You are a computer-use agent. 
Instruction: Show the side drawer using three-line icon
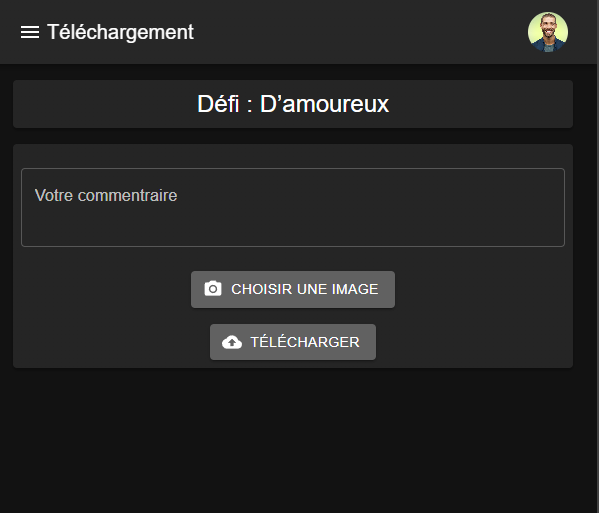30,32
